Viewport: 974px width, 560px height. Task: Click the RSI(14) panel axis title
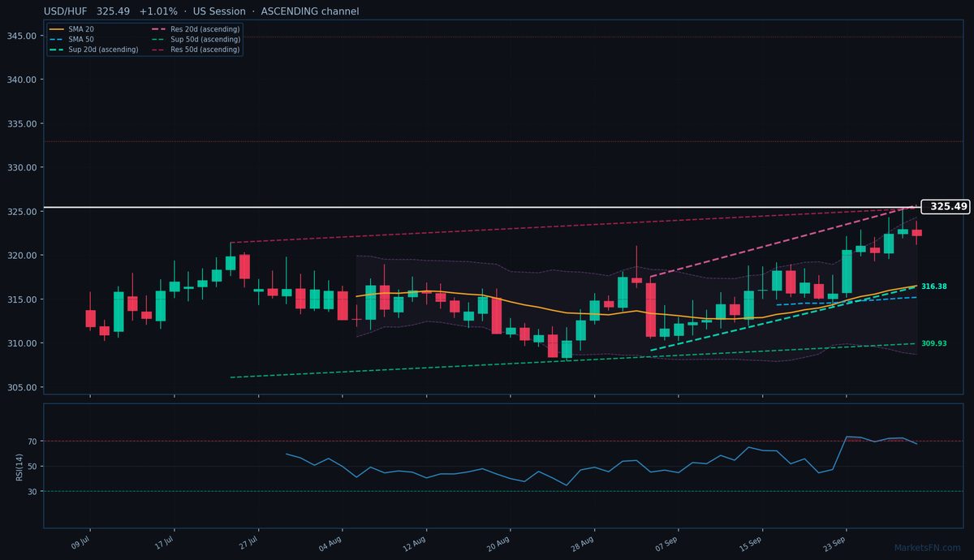(19, 466)
